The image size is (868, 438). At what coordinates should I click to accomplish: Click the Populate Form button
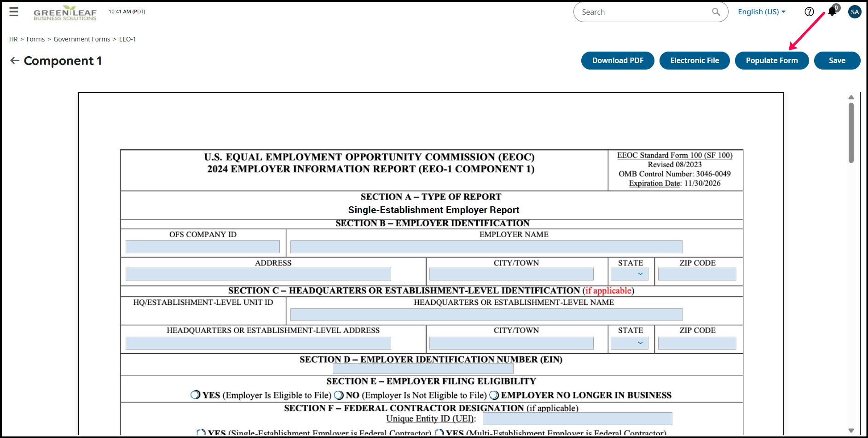(772, 60)
